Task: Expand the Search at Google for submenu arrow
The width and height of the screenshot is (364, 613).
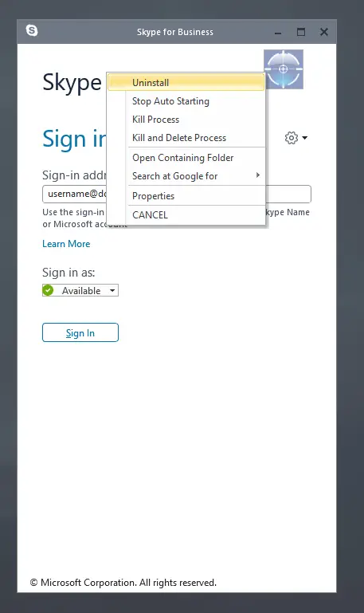Action: pyautogui.click(x=258, y=175)
